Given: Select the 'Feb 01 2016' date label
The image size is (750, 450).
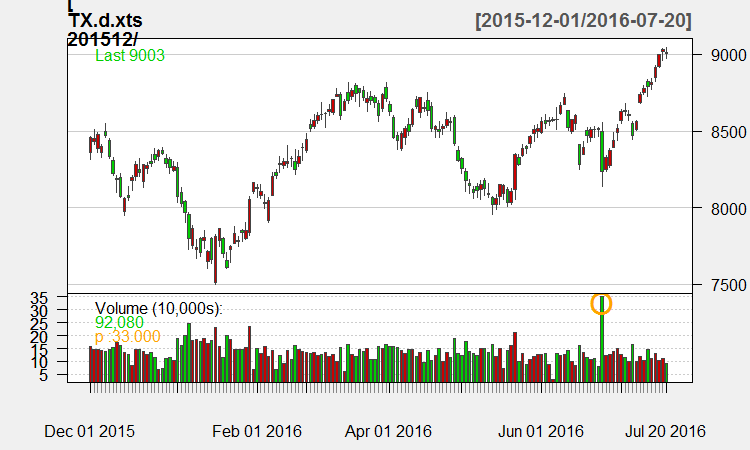Looking at the screenshot, I should [258, 432].
